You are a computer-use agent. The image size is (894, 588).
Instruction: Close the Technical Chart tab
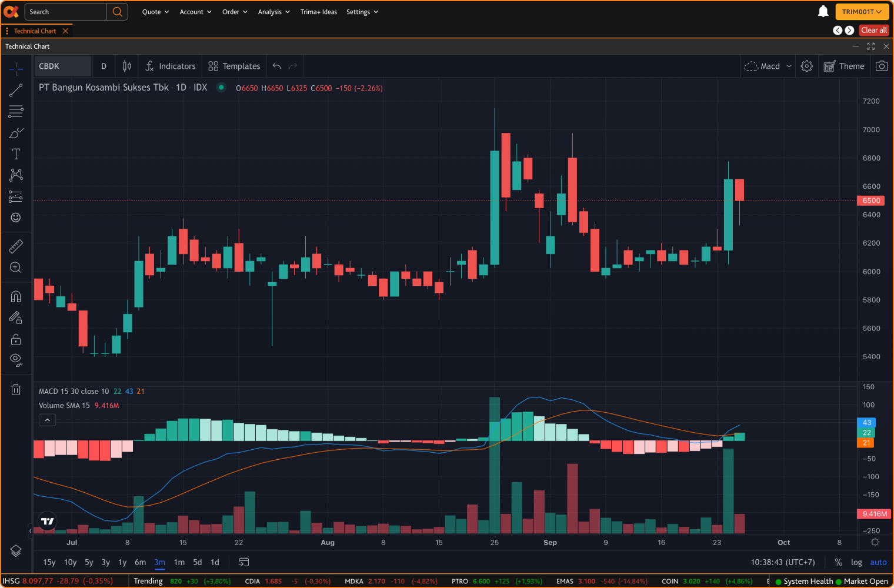click(x=65, y=31)
